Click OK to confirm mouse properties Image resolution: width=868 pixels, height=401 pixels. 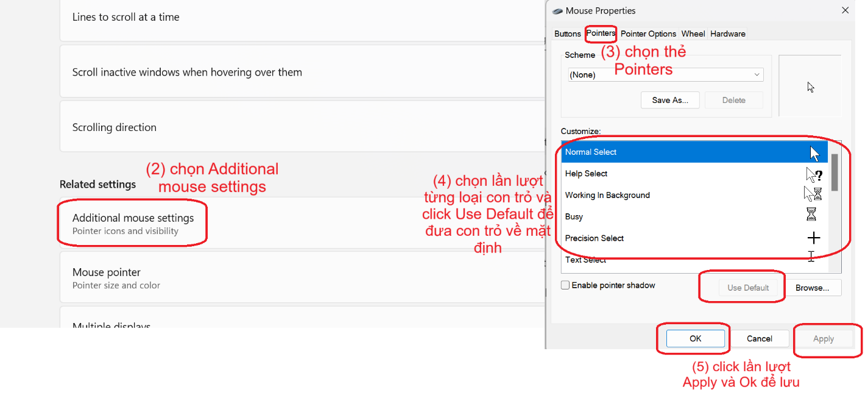coord(695,339)
